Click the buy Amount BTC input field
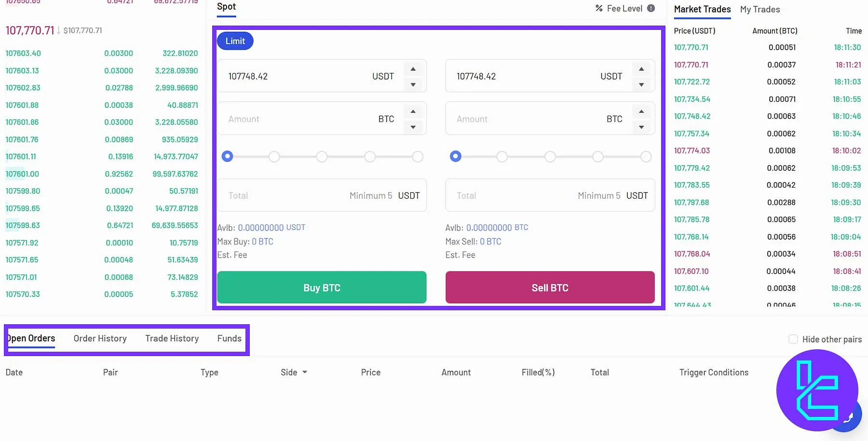This screenshot has height=441, width=868. (309, 118)
